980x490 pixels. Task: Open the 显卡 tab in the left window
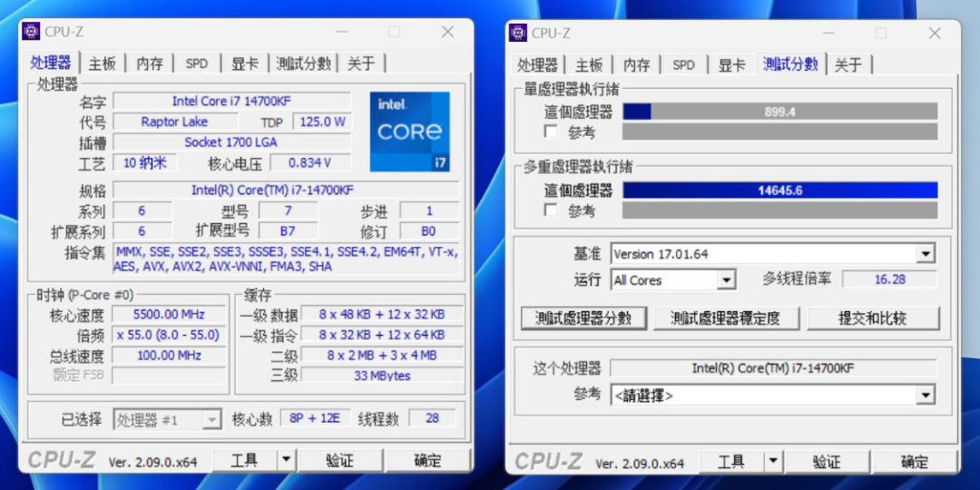[244, 64]
